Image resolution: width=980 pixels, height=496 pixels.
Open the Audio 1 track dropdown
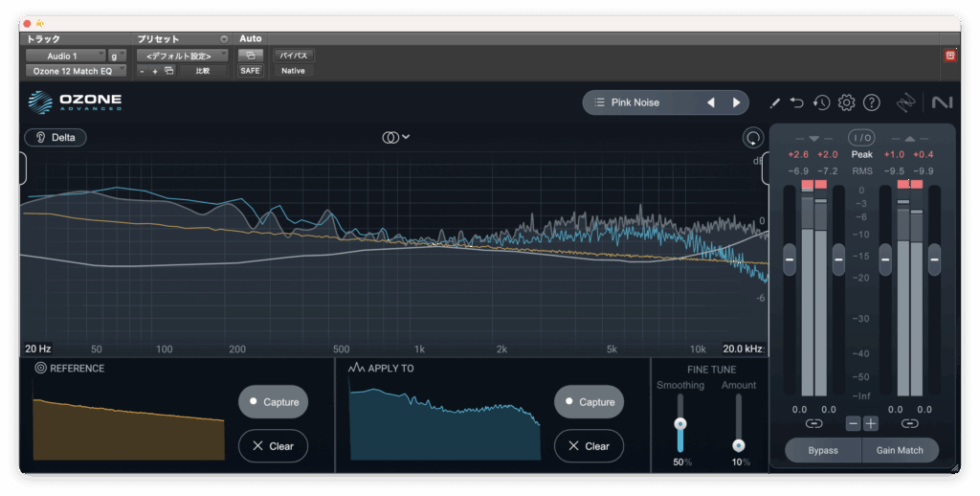tap(65, 56)
